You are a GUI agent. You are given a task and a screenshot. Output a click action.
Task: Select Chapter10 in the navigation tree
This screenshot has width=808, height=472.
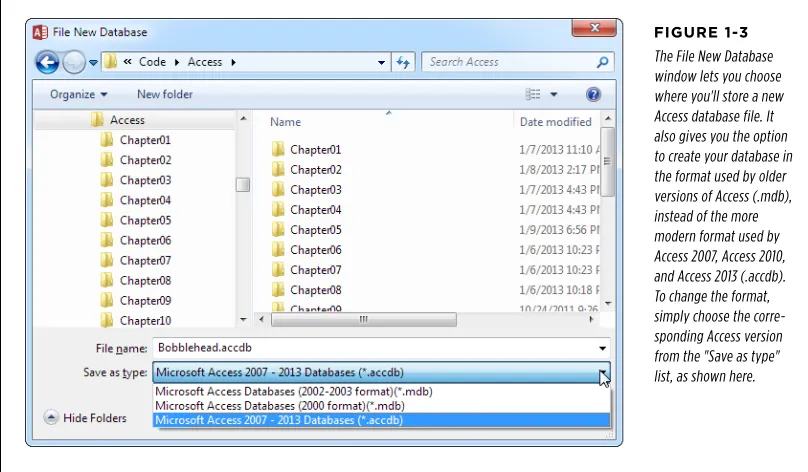[x=145, y=321]
